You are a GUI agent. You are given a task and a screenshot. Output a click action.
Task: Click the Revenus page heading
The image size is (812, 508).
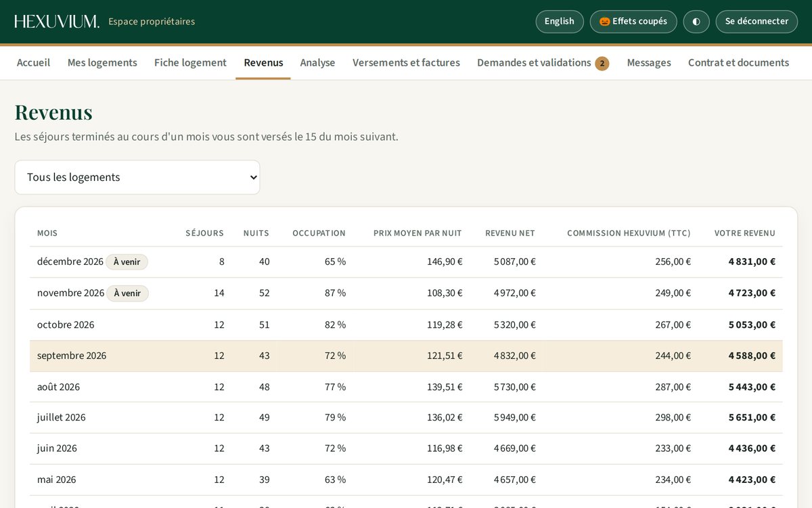click(x=53, y=112)
